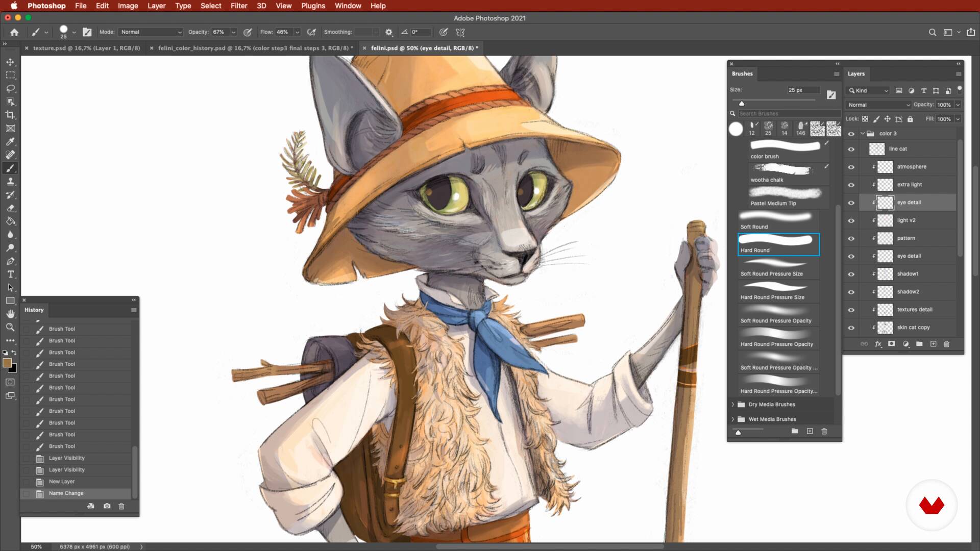The image size is (980, 551).
Task: Select the Pen tool
Action: click(10, 261)
